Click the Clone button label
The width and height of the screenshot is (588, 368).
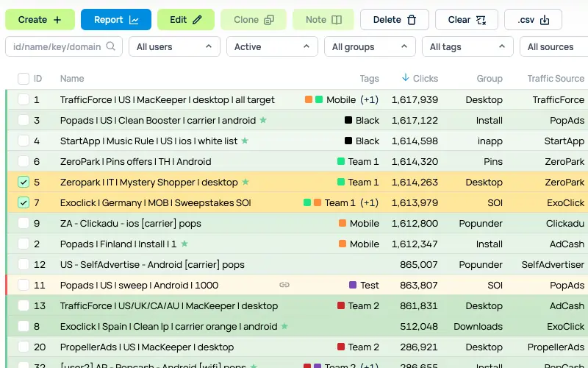246,20
